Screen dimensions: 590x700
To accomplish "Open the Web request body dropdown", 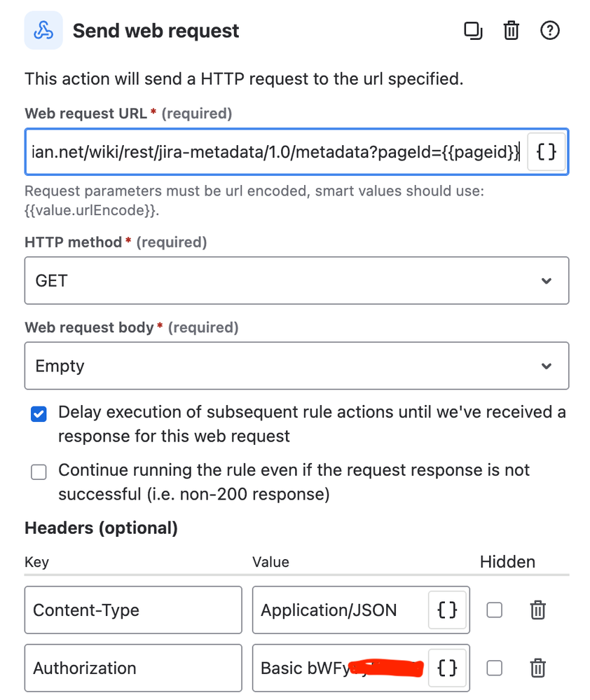I will coord(296,365).
